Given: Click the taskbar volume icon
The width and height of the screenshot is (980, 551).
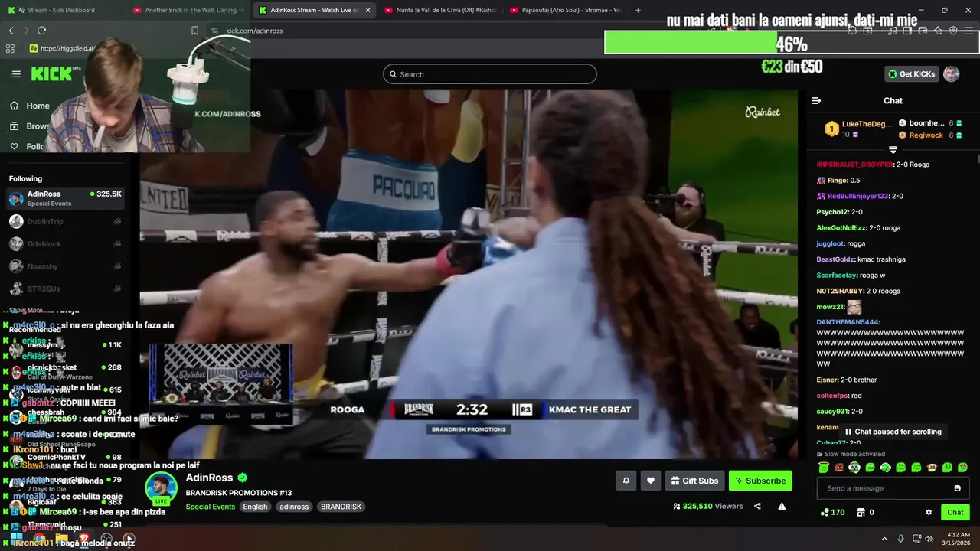Looking at the screenshot, I should (929, 539).
